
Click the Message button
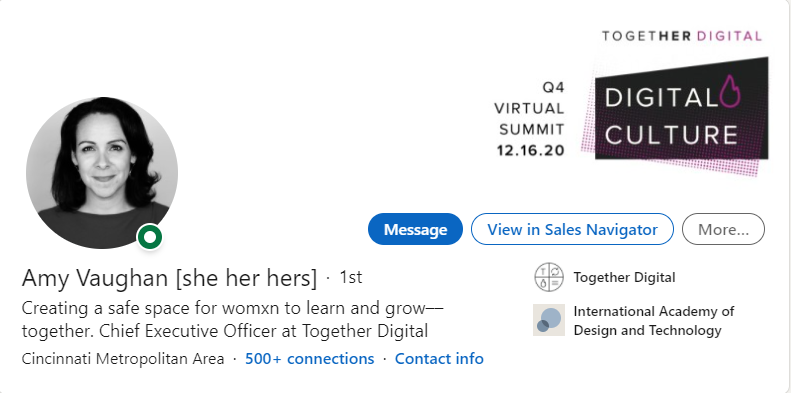415,229
